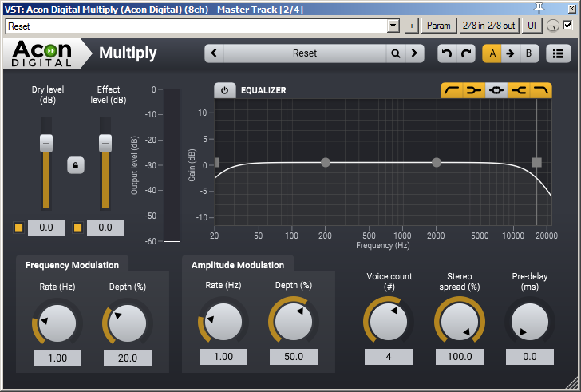This screenshot has width=581, height=392.
Task: Click the Pre-delay knob
Action: click(x=530, y=322)
